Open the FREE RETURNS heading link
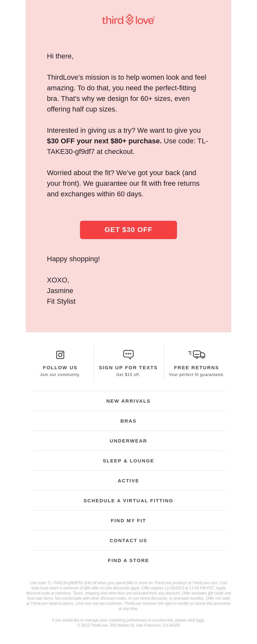This screenshot has width=257, height=644. (197, 368)
